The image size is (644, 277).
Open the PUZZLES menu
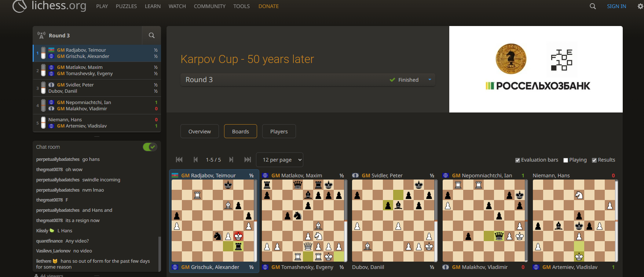click(126, 6)
